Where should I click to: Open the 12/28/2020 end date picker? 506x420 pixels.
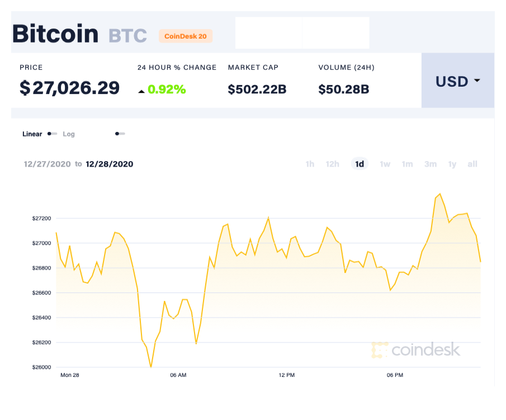109,164
